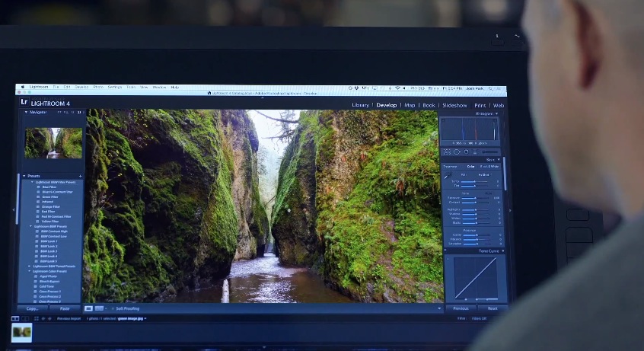Toggle the Soft Proofing option
Viewport: 644px width, 351px height.
(127, 308)
